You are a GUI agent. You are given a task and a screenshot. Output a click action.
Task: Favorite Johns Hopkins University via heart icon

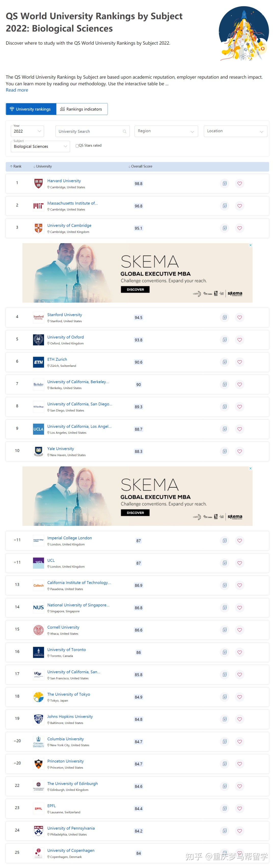240,719
